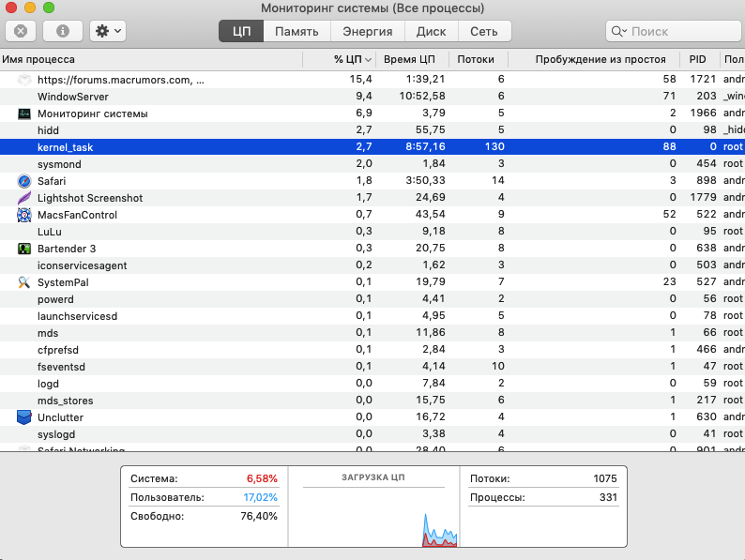
Task: Select the mds_stores process row
Action: (x=372, y=400)
